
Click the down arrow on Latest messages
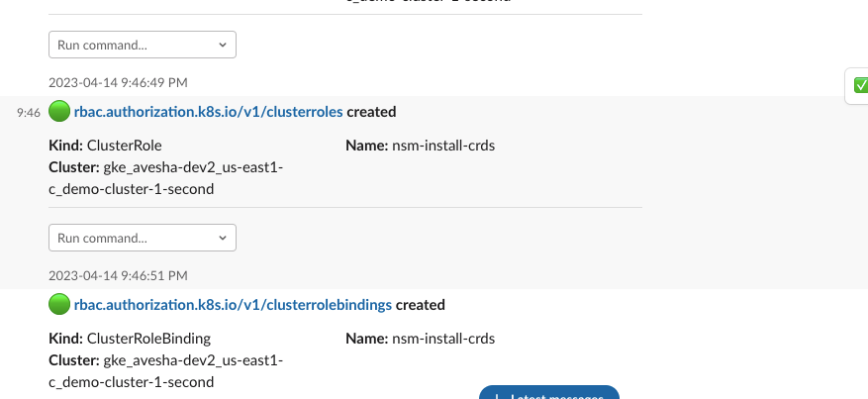click(x=498, y=396)
